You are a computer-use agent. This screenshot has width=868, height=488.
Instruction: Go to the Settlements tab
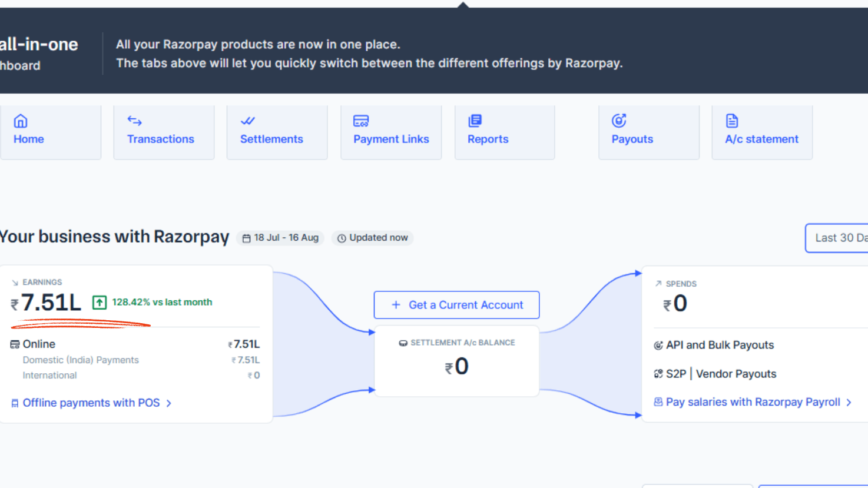(277, 132)
